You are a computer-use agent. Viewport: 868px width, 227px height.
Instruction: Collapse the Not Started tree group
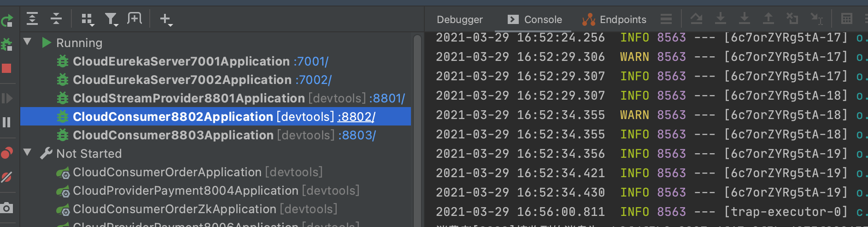click(x=28, y=152)
